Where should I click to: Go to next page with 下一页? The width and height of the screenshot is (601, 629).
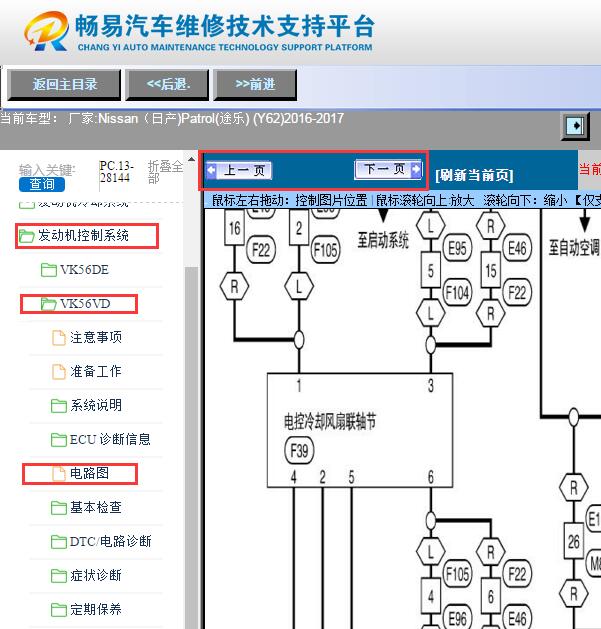[388, 169]
